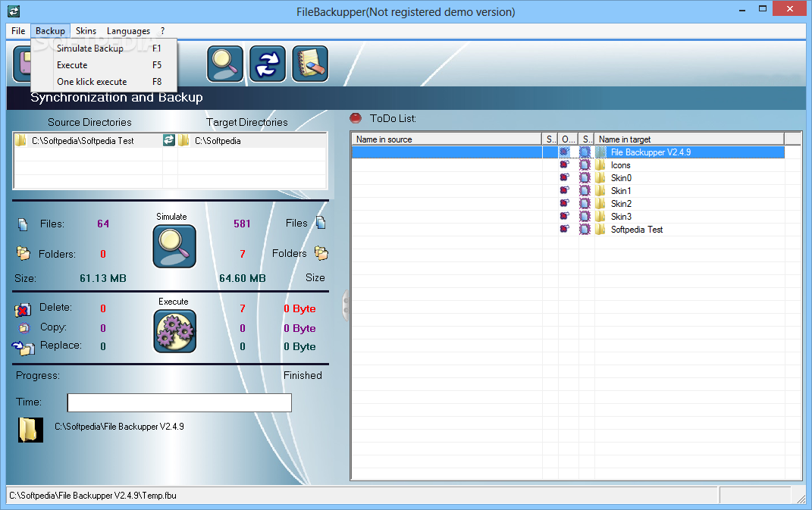Click the folder icon beside Icons

[600, 165]
